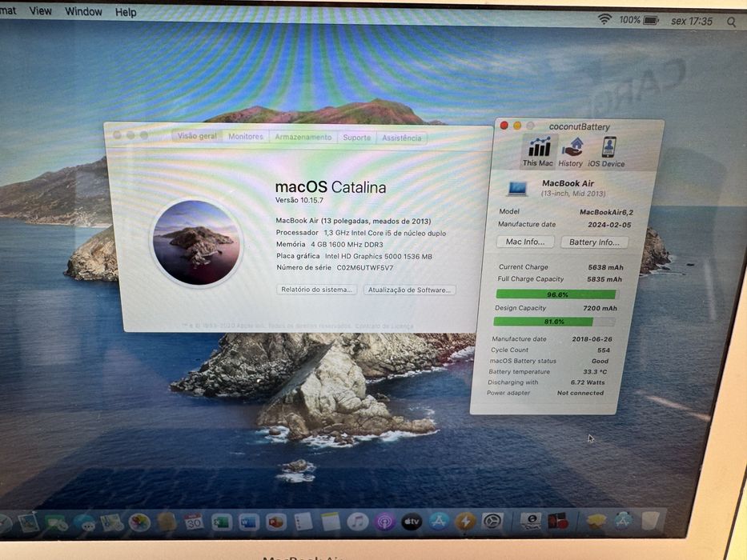Screen dimensions: 747x560
Task: Click the 81.0% design capacity bar
Action: click(553, 322)
